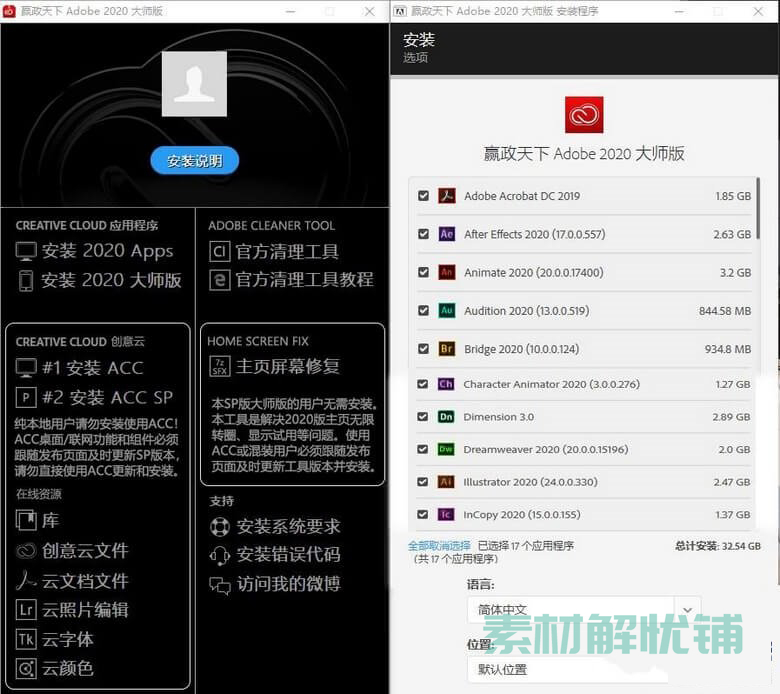
Task: Click the Dimension Dn icon
Action: tap(446, 417)
